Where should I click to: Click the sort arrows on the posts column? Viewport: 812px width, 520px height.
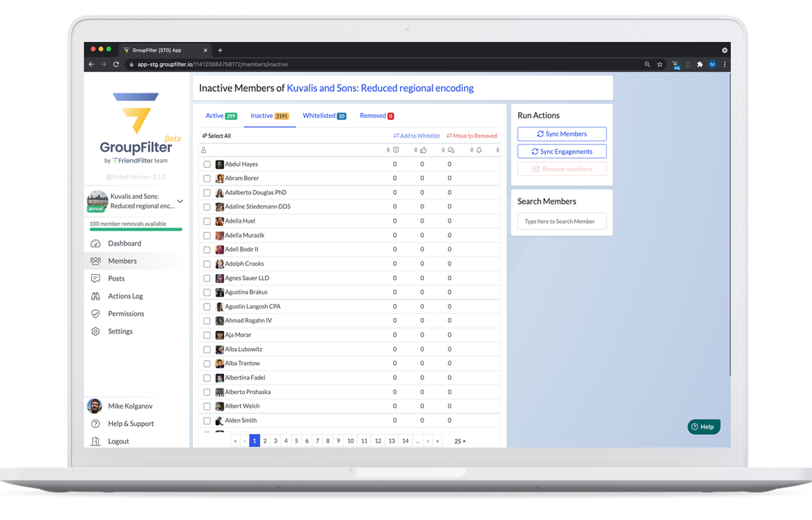pos(388,149)
